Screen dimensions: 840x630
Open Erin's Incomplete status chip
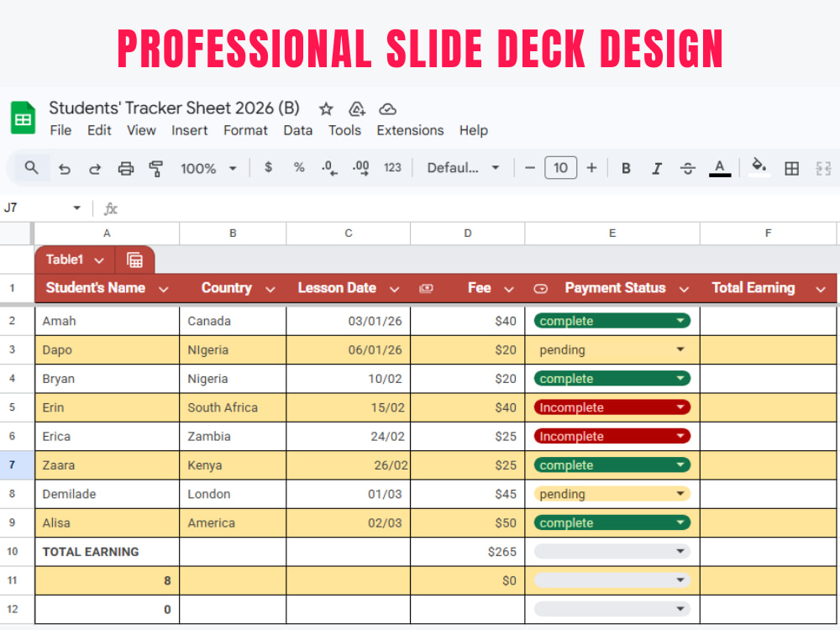(x=612, y=407)
